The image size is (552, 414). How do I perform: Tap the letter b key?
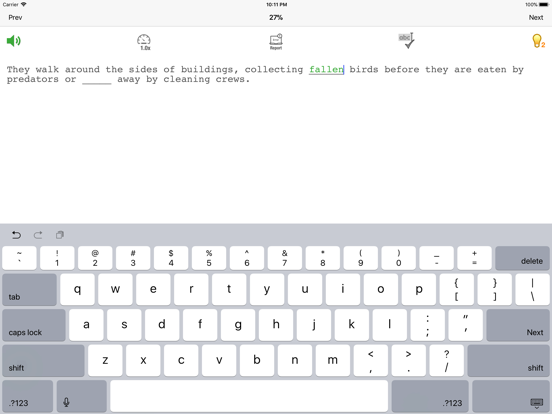pos(257,361)
